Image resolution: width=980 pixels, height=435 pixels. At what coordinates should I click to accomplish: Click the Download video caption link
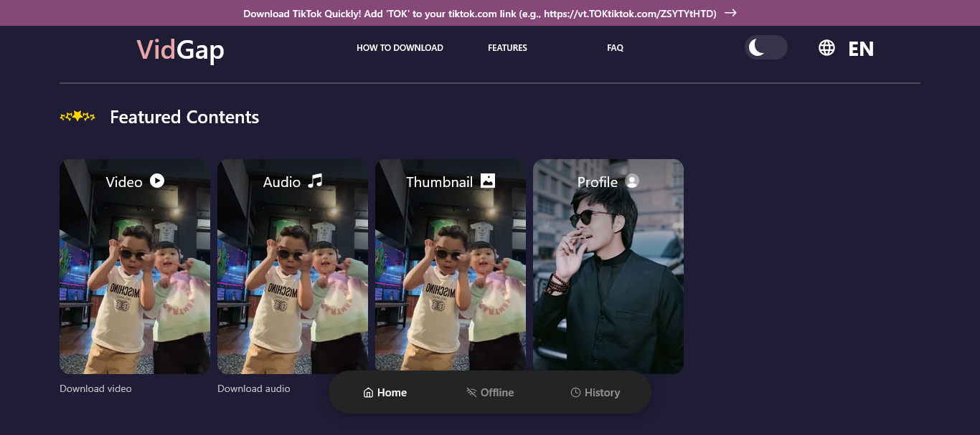coord(95,388)
